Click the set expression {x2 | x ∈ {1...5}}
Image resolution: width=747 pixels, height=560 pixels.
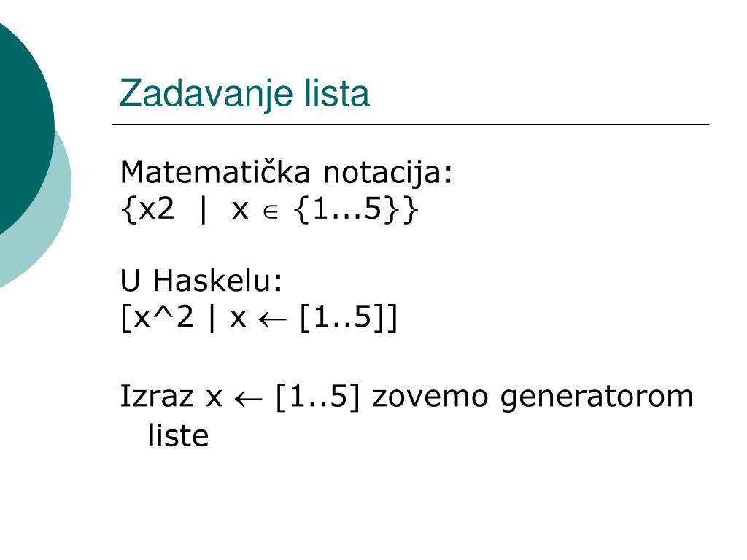pyautogui.click(x=270, y=209)
